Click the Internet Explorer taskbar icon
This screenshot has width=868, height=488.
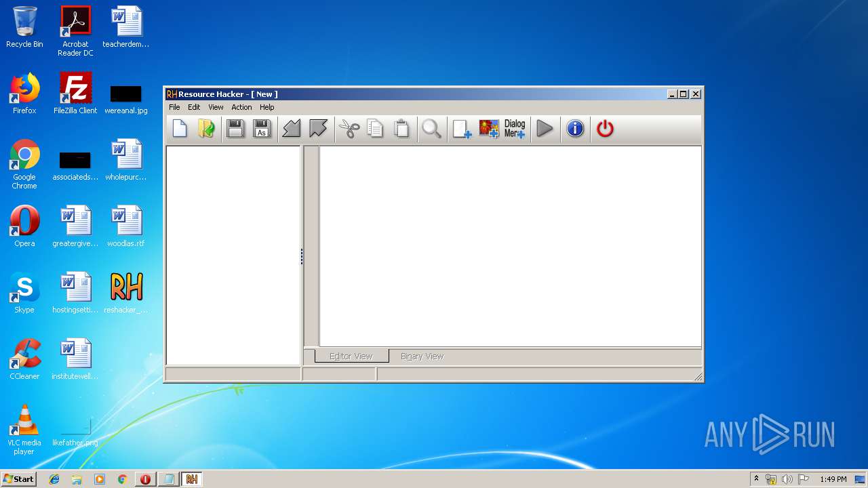pos(54,479)
